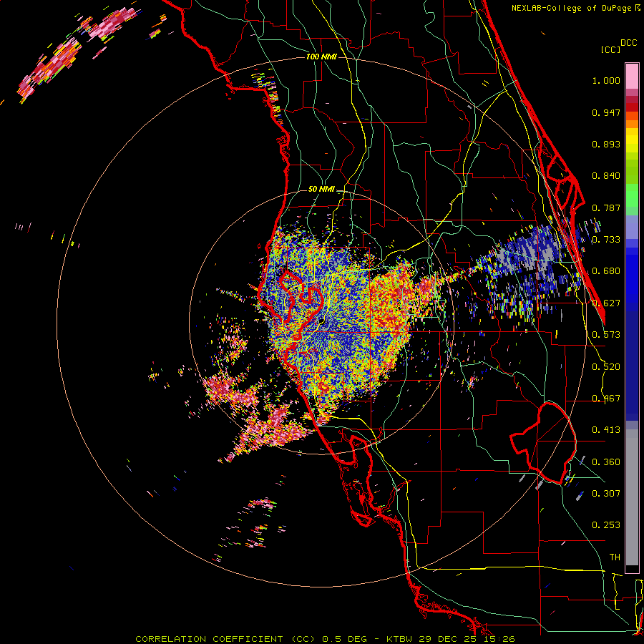Click the KTBW radar site identifier
644x644 pixels.
click(x=401, y=639)
